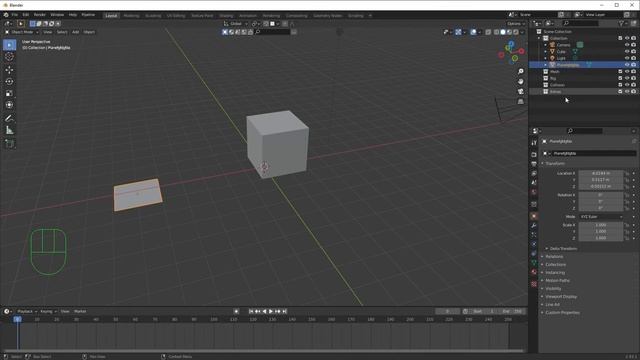Toggle Rig collection view layer checkbox
This screenshot has width=640, height=360.
620,78
